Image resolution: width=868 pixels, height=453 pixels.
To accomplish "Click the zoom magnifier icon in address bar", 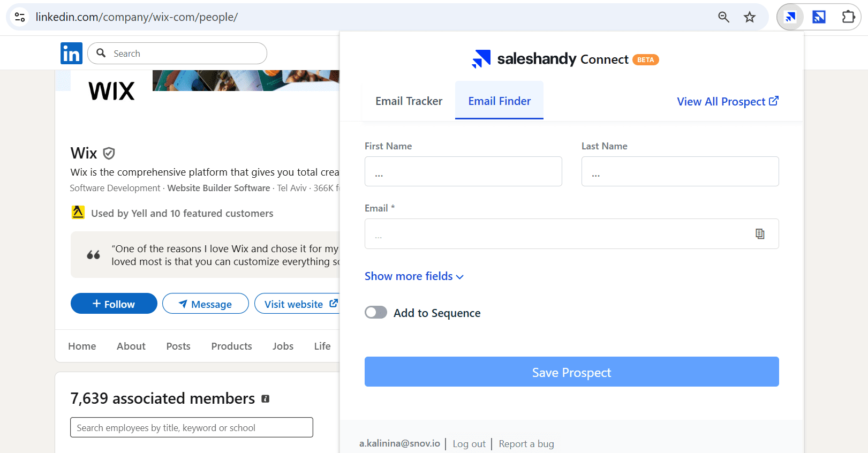I will pos(723,17).
